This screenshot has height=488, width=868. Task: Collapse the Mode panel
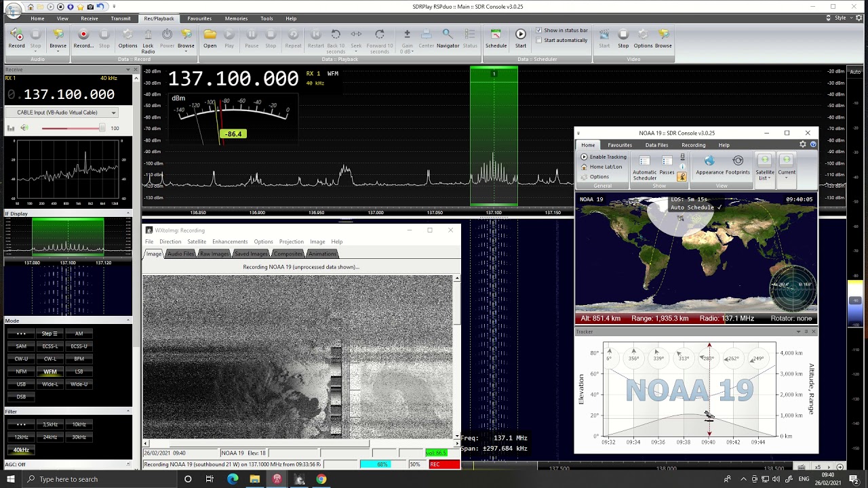click(128, 321)
